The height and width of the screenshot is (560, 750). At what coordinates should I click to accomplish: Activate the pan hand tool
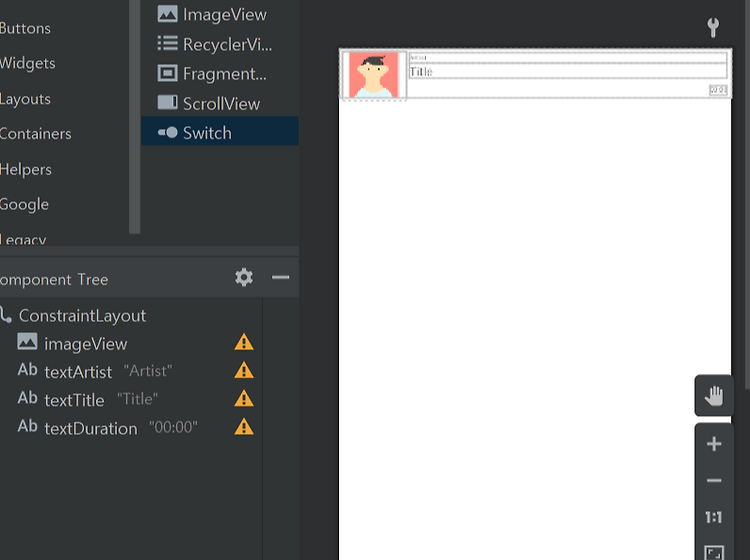point(714,395)
